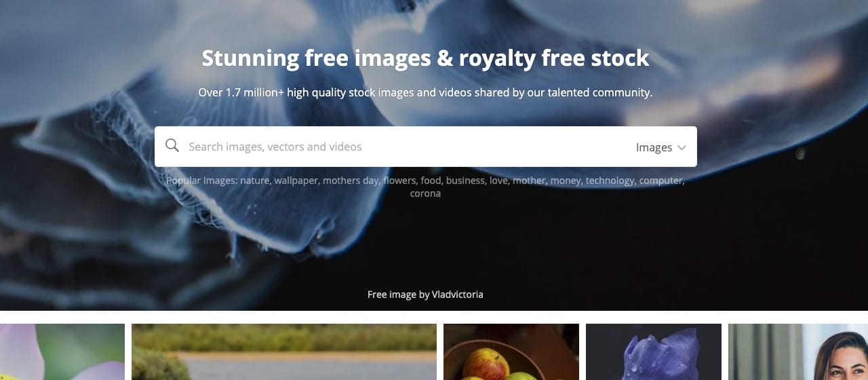The image size is (868, 380).
Task: Choose the food popular search
Action: point(431,180)
